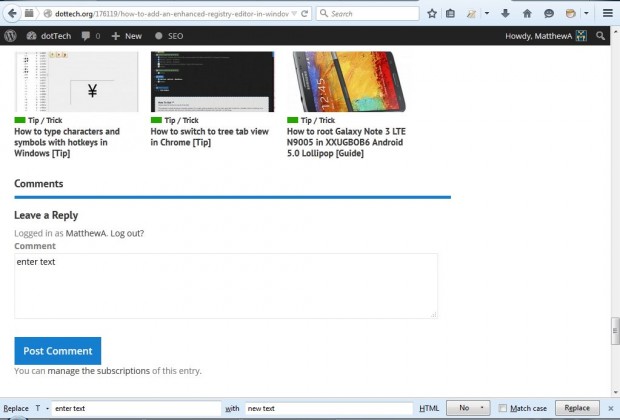Open the downloads arrow icon
This screenshot has height=420, width=620.
click(505, 13)
